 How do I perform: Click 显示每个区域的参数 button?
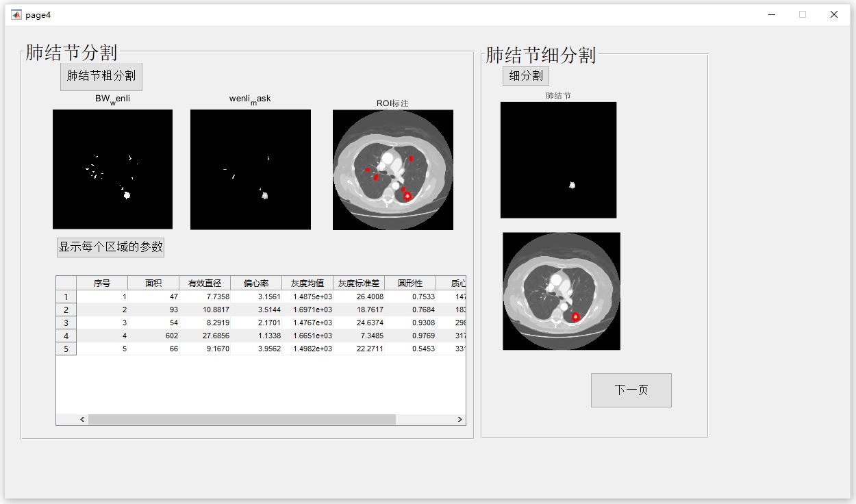[x=110, y=247]
